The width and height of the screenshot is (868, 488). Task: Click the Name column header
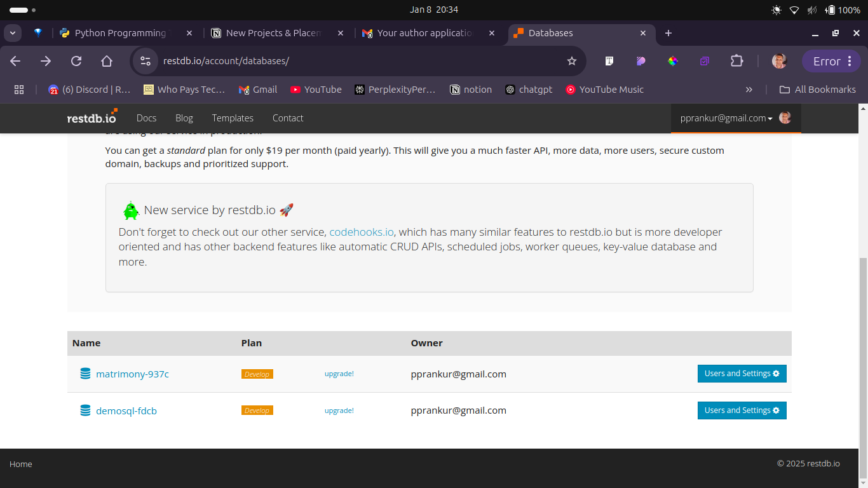tap(86, 343)
